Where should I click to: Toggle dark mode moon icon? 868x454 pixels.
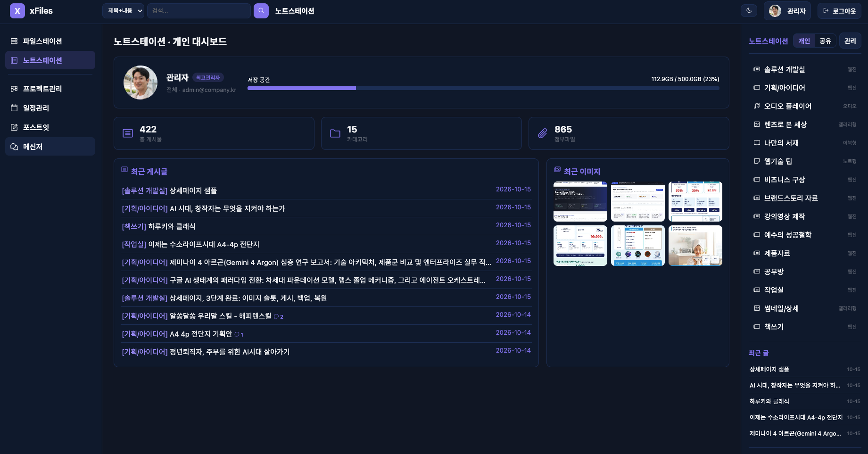[749, 10]
